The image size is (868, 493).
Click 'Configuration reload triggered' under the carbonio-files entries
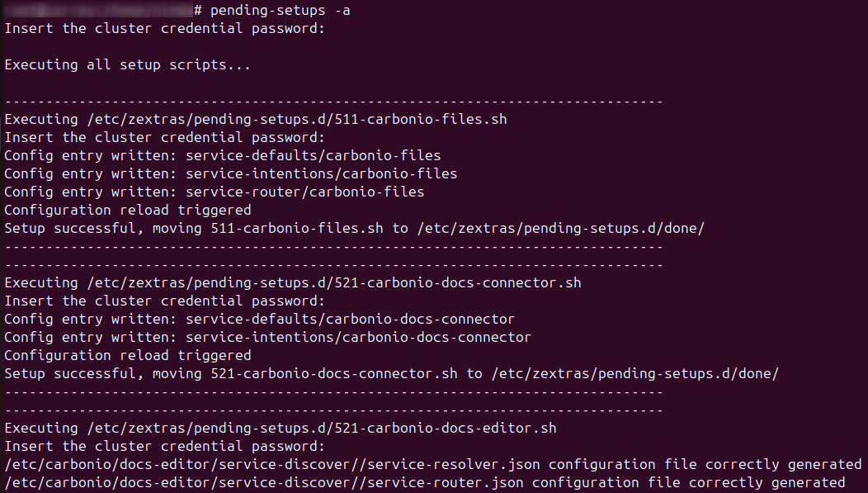click(x=128, y=210)
